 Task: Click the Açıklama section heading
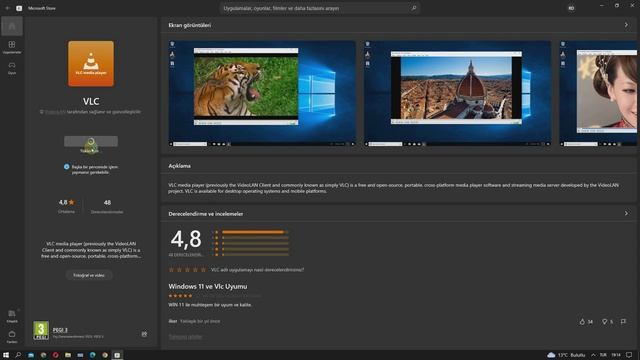pyautogui.click(x=180, y=166)
